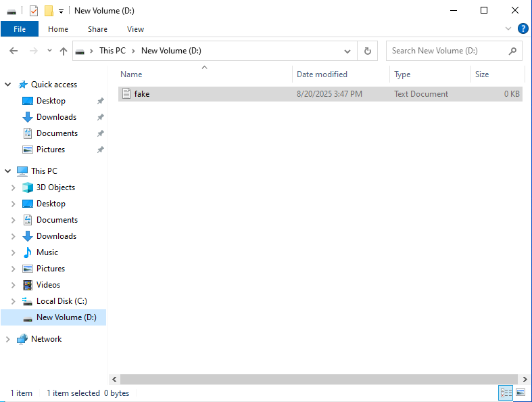Click New Volume (D:) in address breadcrumb
Image resolution: width=532 pixels, height=402 pixels.
(171, 51)
